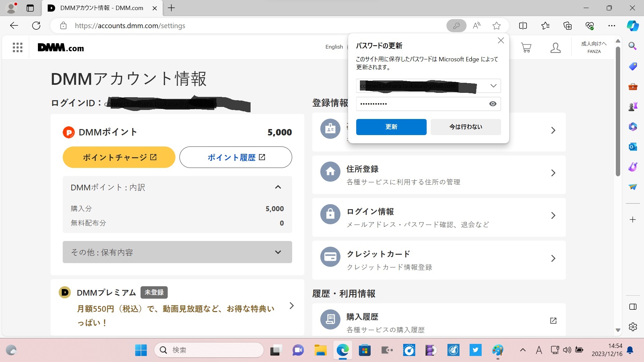Open the DMM app launcher grid icon
Screen dimensions: 644x362
(x=17, y=47)
